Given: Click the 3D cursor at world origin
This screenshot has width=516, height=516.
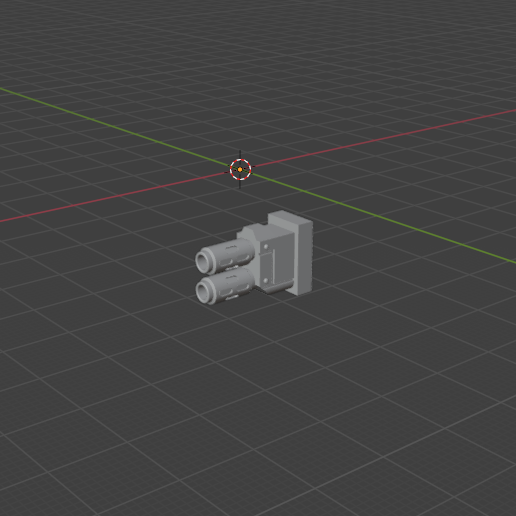Looking at the screenshot, I should 240,169.
